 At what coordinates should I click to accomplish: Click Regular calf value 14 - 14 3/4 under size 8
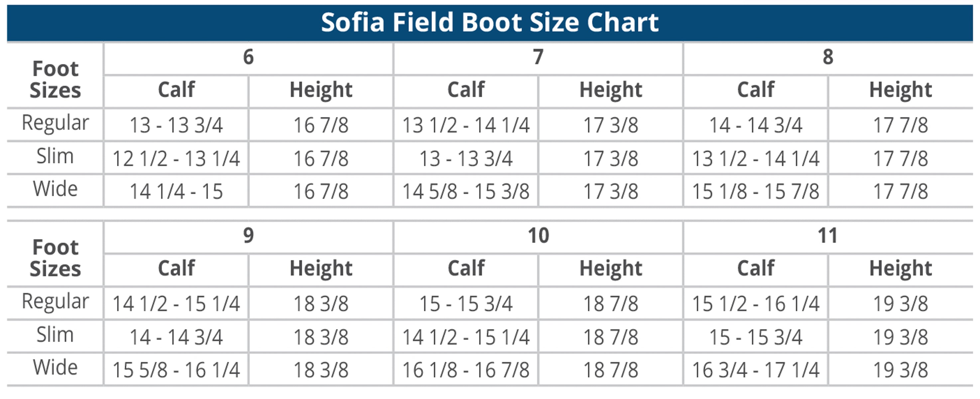pyautogui.click(x=756, y=125)
